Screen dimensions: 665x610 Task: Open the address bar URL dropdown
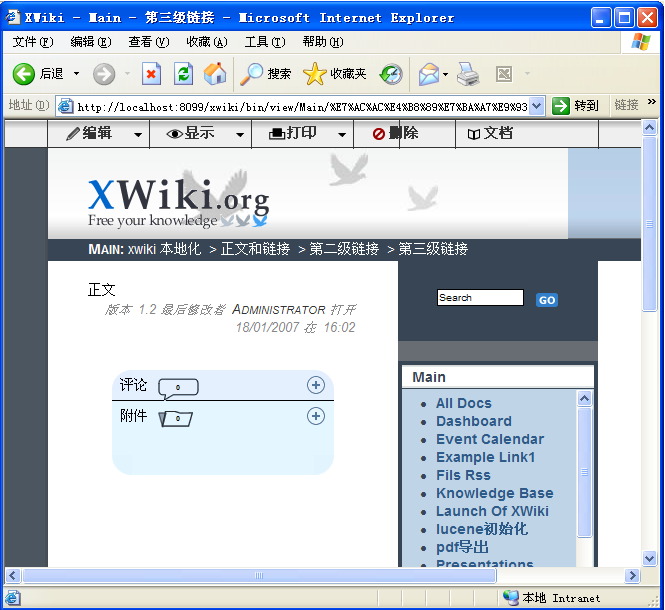point(536,105)
